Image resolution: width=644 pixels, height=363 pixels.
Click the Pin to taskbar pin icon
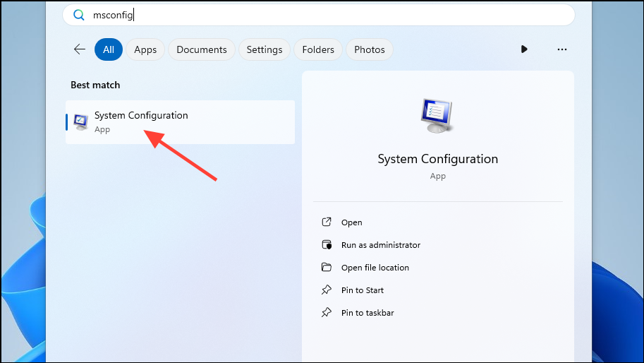point(326,312)
